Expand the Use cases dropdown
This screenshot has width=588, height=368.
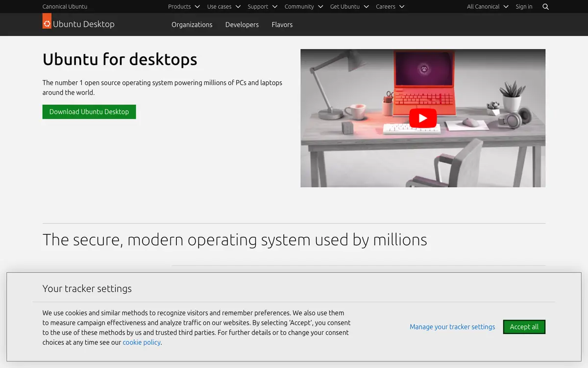click(x=224, y=7)
